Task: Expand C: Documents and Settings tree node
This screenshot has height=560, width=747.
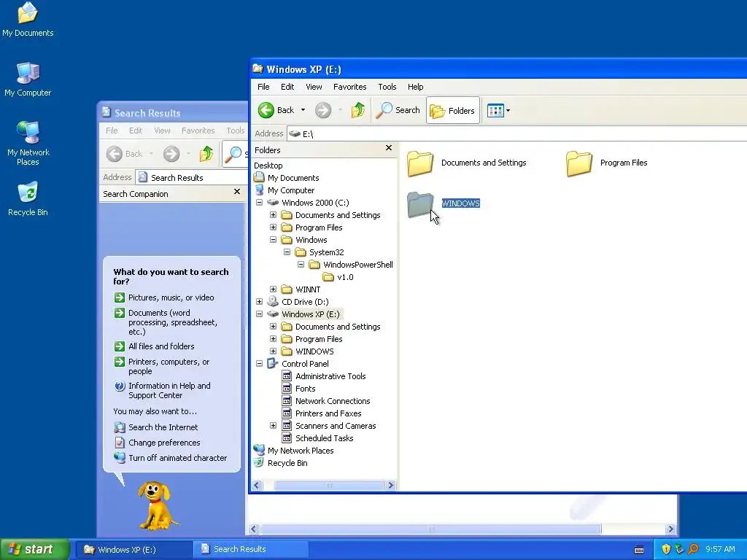Action: (273, 215)
